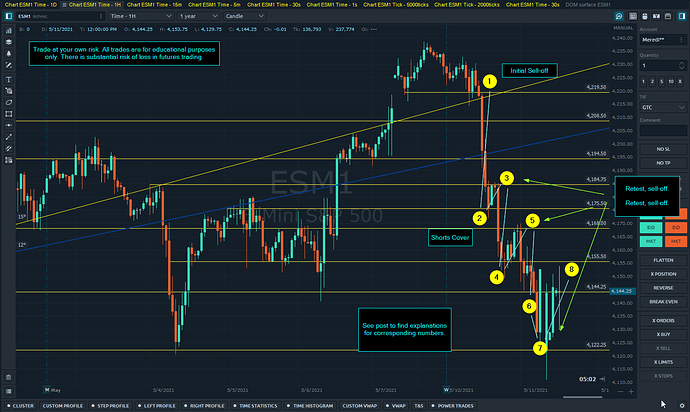Click the CUSTOM PROFILE button

click(62, 406)
